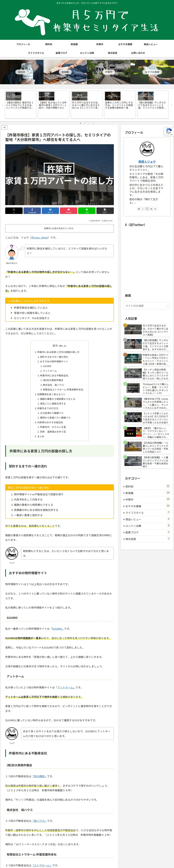Click the 節約術 banner image
The height and width of the screenshot is (868, 174).
click(x=22, y=72)
